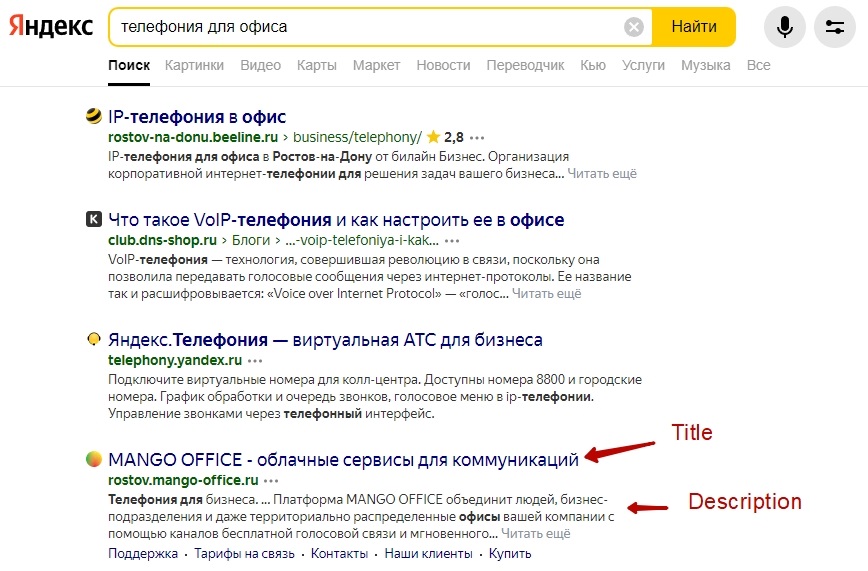Open business/telephony/ breadcrumb link
This screenshot has width=868, height=571.
pyautogui.click(x=357, y=137)
